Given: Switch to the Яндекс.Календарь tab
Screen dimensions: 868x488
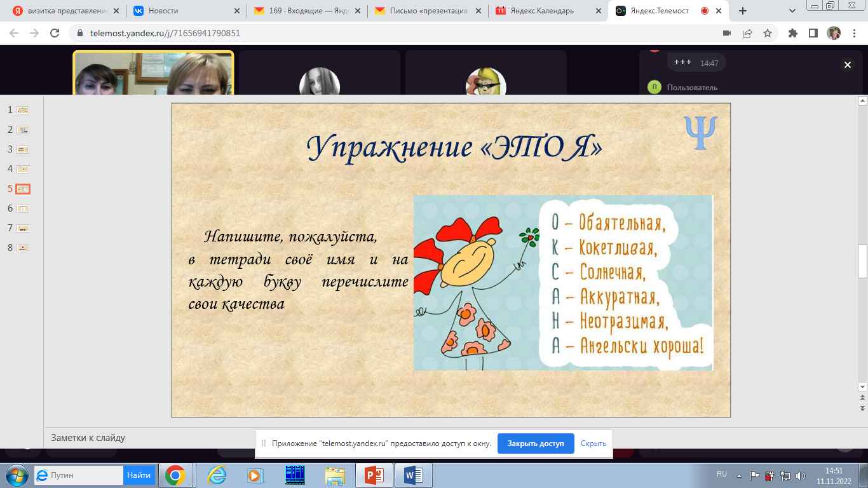Looking at the screenshot, I should [548, 11].
